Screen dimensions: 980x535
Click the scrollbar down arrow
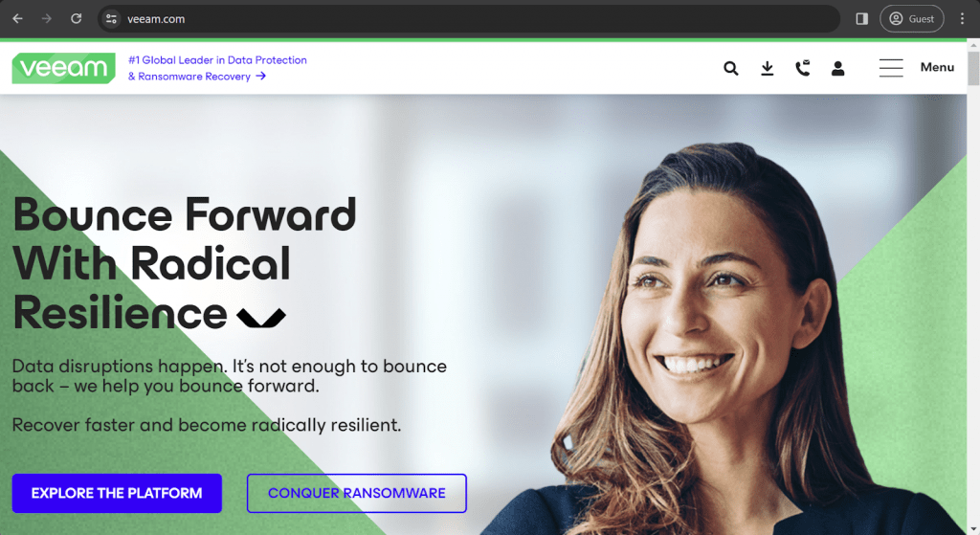[x=973, y=530]
